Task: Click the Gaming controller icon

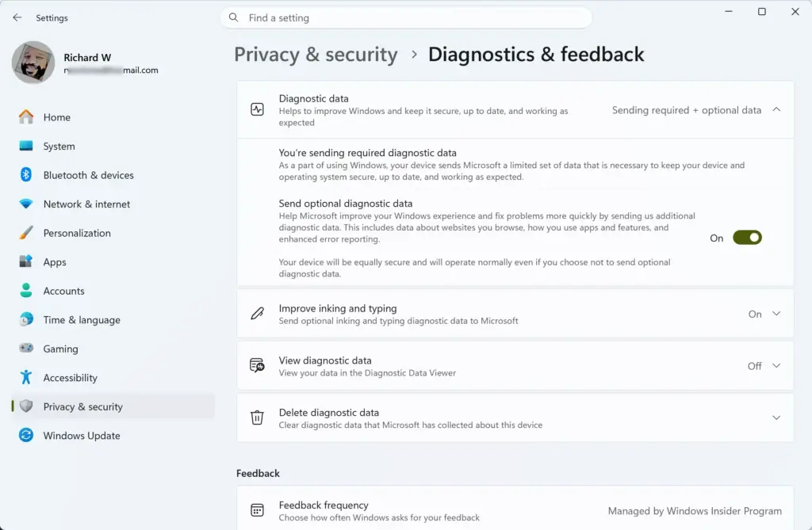Action: pos(26,349)
